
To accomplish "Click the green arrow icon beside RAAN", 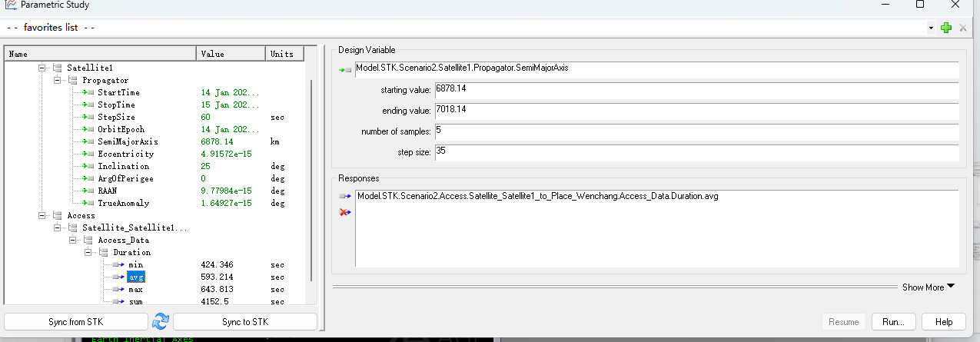I will (x=88, y=191).
